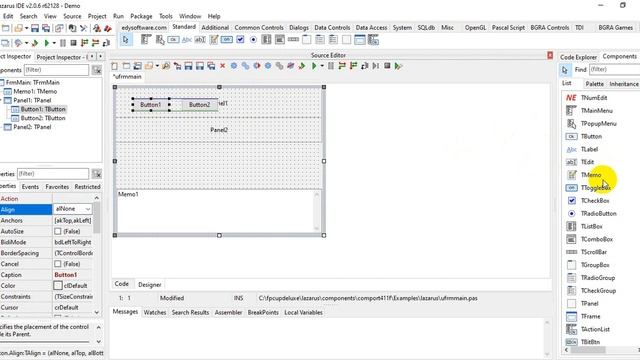Switch to the Additional palette tab
The width and height of the screenshot is (640, 360).
pos(215,27)
